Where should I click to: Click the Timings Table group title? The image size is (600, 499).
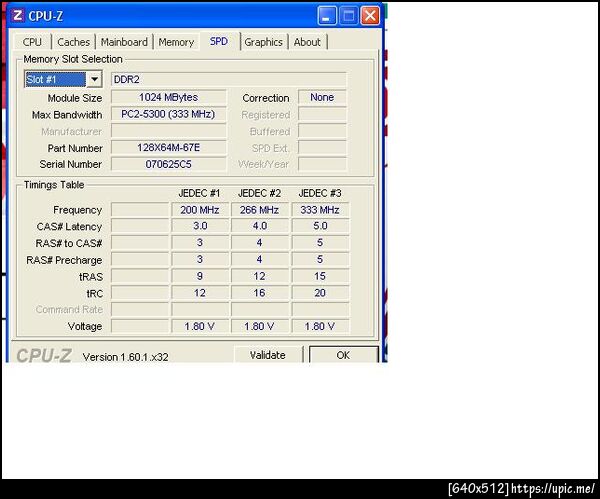tap(54, 185)
